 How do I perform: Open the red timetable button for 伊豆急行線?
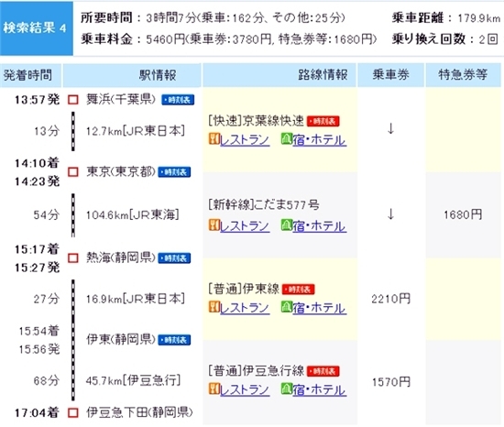pyautogui.click(x=323, y=371)
